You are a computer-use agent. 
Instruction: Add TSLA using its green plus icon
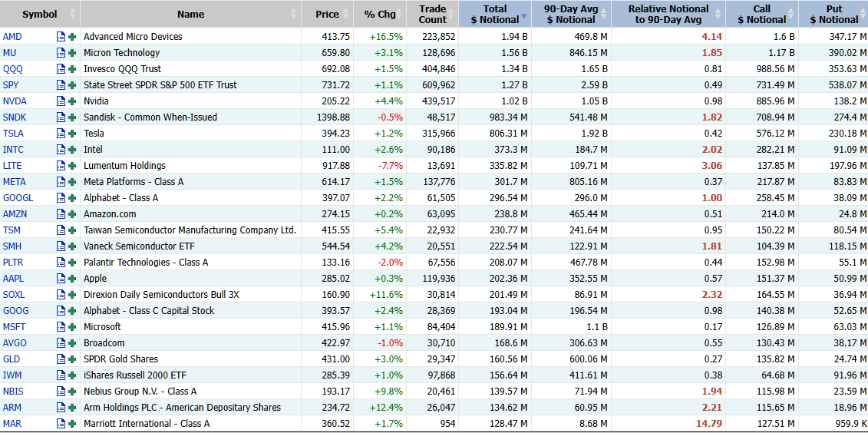click(72, 134)
